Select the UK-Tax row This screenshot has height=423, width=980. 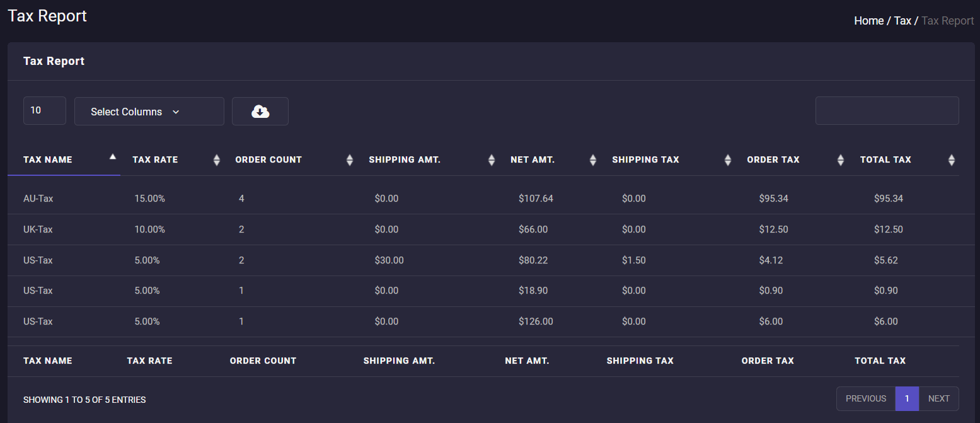(x=38, y=229)
